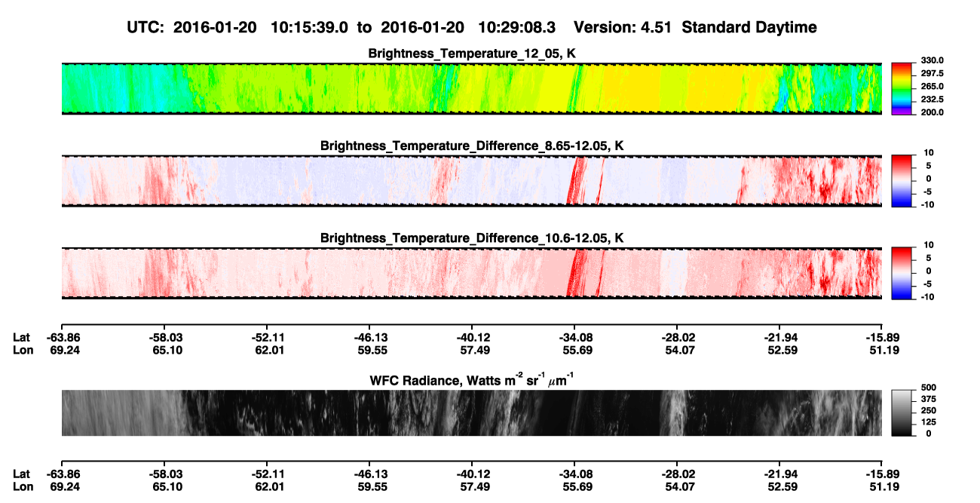
Task: Click the 'Brightness_Temperature_Difference_10.6-12.05, K' title
Action: [x=472, y=238]
